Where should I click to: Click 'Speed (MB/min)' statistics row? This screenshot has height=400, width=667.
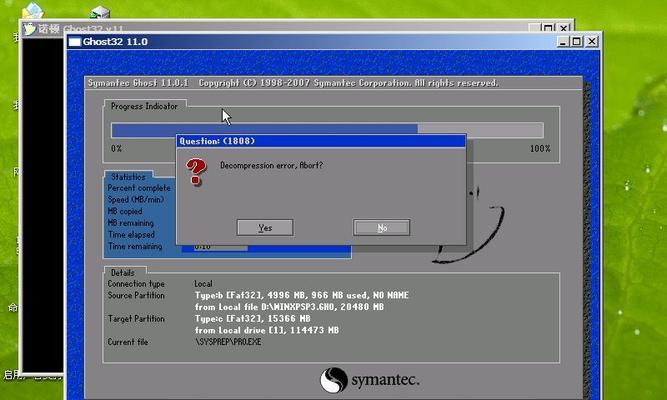[x=136, y=199]
